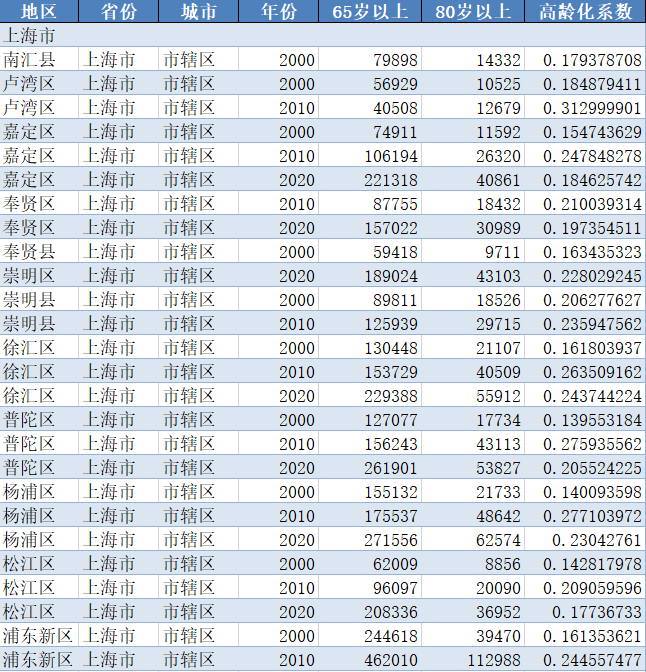Select cell with value 153729
This screenshot has width=646, height=672.
(370, 371)
